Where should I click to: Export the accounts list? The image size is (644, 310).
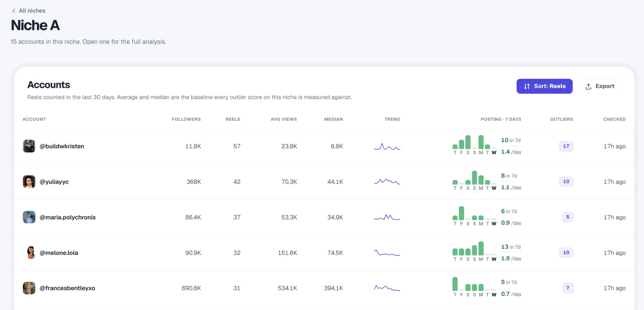599,86
